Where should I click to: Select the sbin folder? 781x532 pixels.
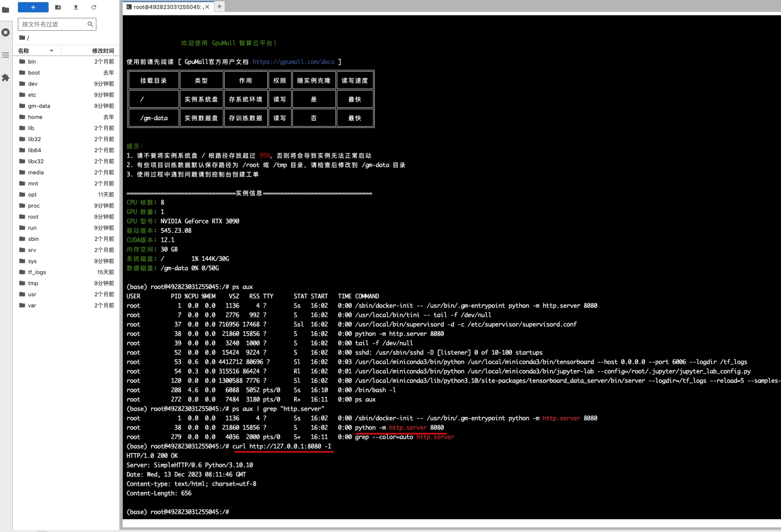tap(67, 239)
